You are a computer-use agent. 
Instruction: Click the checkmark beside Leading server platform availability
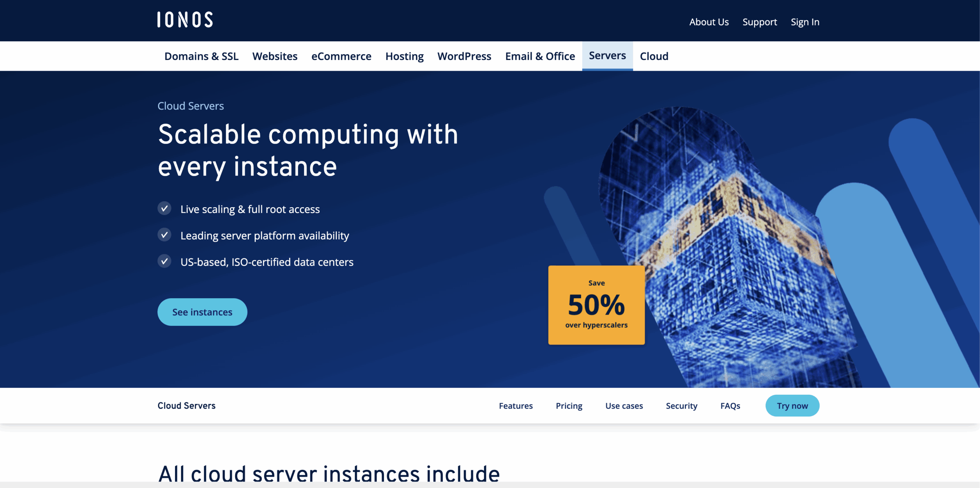(x=164, y=235)
